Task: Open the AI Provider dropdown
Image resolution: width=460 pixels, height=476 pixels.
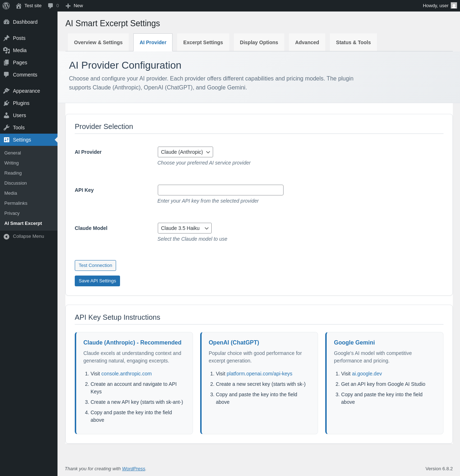Action: (185, 152)
